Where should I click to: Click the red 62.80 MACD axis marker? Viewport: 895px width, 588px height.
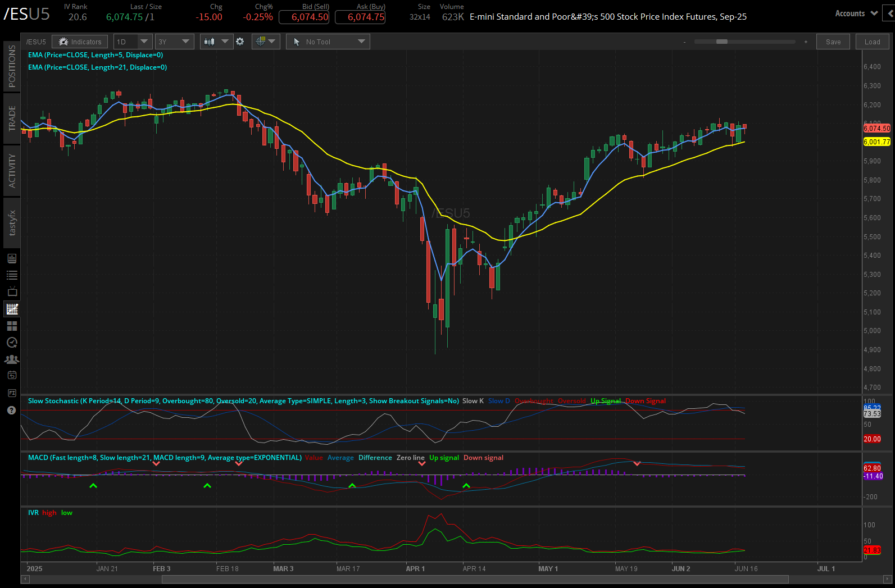click(872, 468)
